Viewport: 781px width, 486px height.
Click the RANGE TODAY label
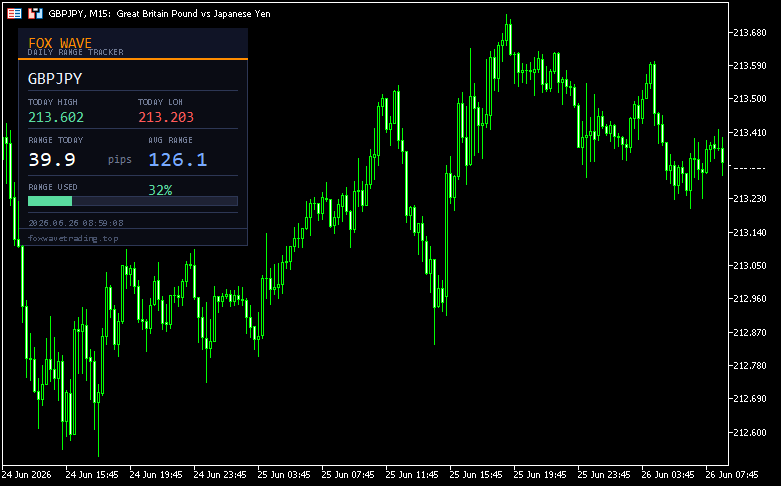(56, 140)
